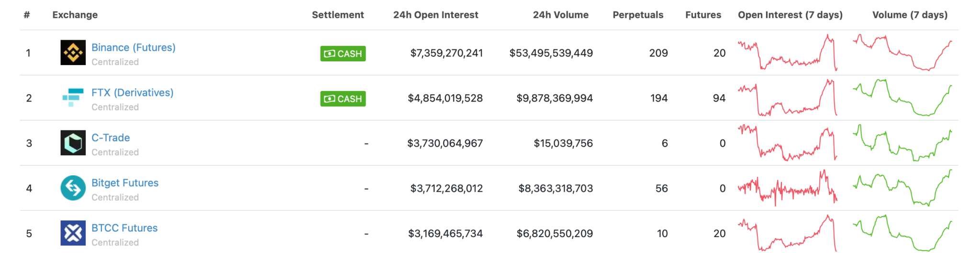Open the BTCC Futures exchange link
This screenshot has height=253, width=980.
[x=124, y=228]
